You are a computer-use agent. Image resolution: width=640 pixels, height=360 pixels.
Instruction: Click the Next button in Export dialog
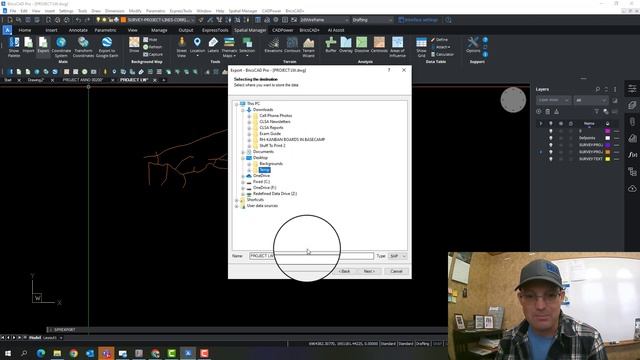pyautogui.click(x=369, y=271)
